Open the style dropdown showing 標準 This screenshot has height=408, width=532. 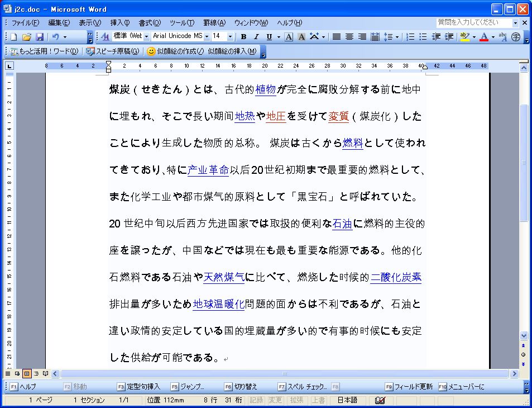[147, 37]
